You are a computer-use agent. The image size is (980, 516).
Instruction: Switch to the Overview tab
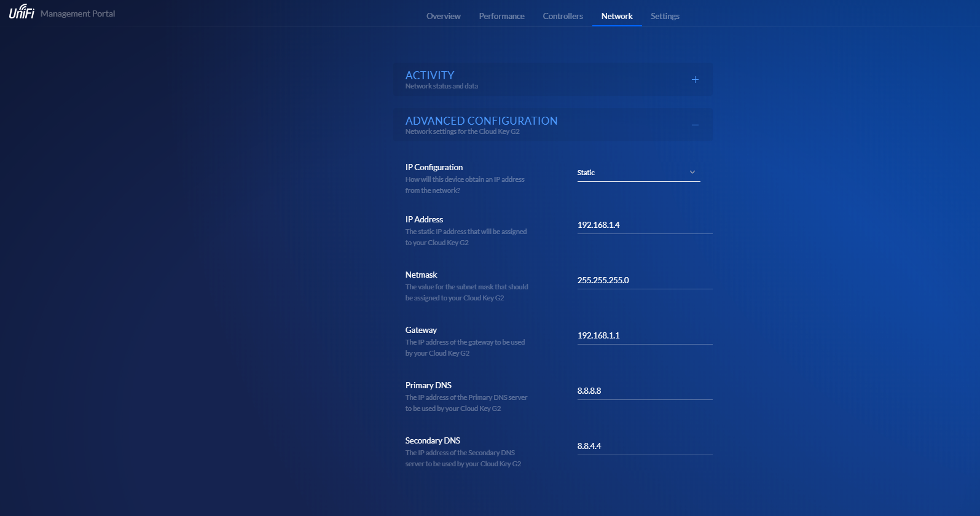443,16
